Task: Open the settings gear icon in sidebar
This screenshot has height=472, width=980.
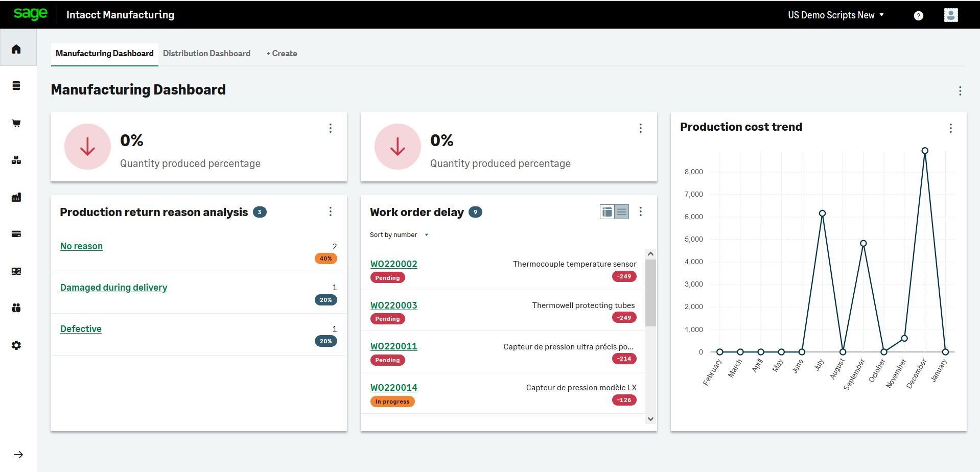Action: pyautogui.click(x=16, y=345)
